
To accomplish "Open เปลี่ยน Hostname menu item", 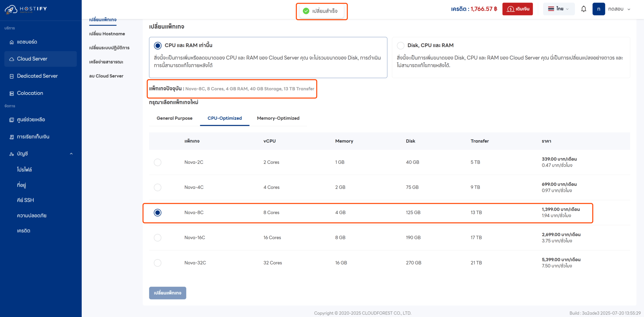I will pos(107,34).
